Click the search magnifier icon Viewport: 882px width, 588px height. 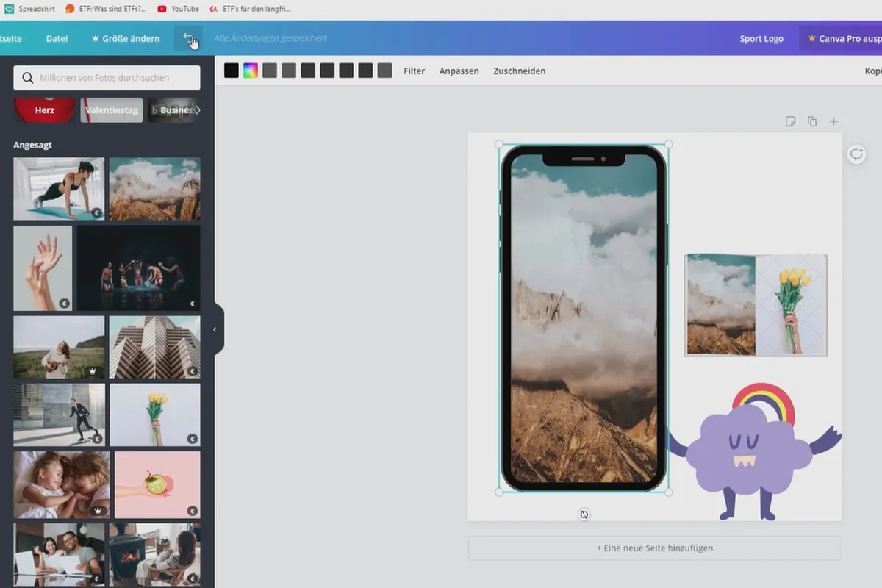coord(28,78)
